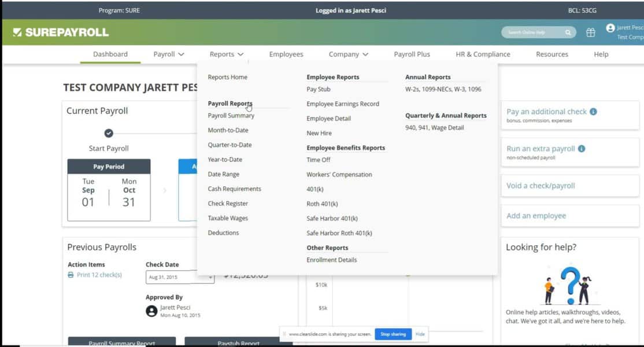Image resolution: width=644 pixels, height=347 pixels.
Task: Click the Employee Benefits Reports heading
Action: point(346,148)
